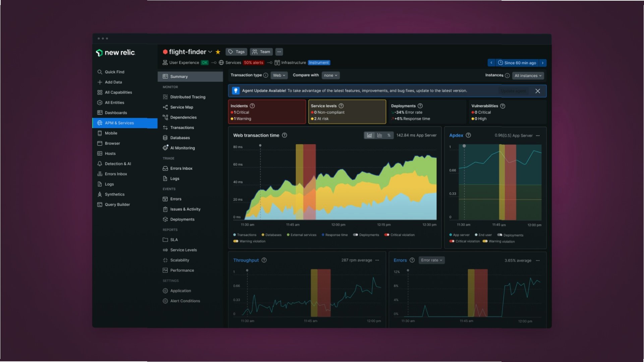
Task: Click previous time range arrow
Action: click(491, 63)
